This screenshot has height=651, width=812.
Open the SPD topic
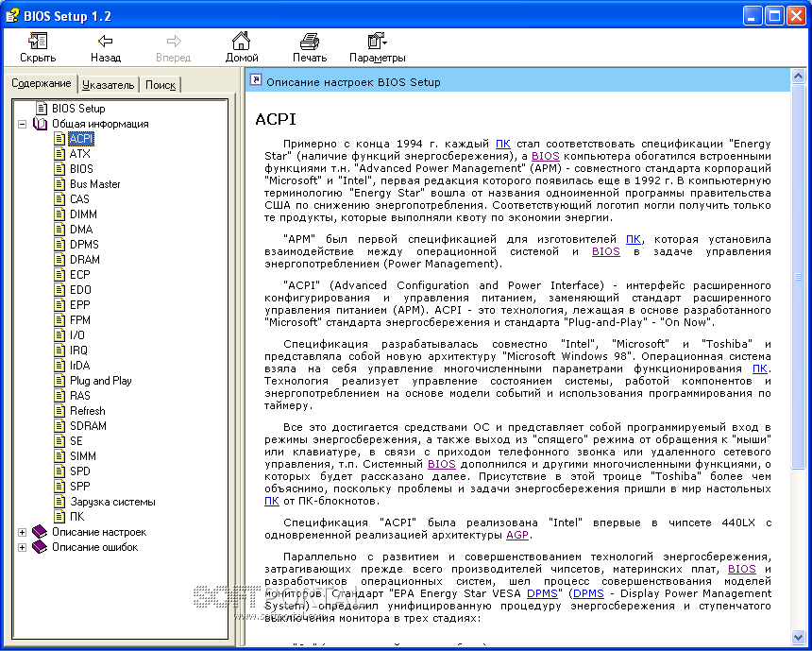(x=79, y=471)
